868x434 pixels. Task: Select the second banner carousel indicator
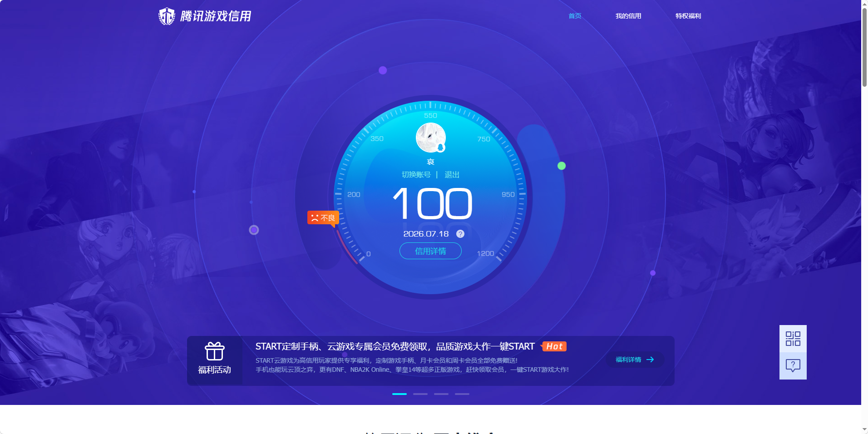pos(420,394)
